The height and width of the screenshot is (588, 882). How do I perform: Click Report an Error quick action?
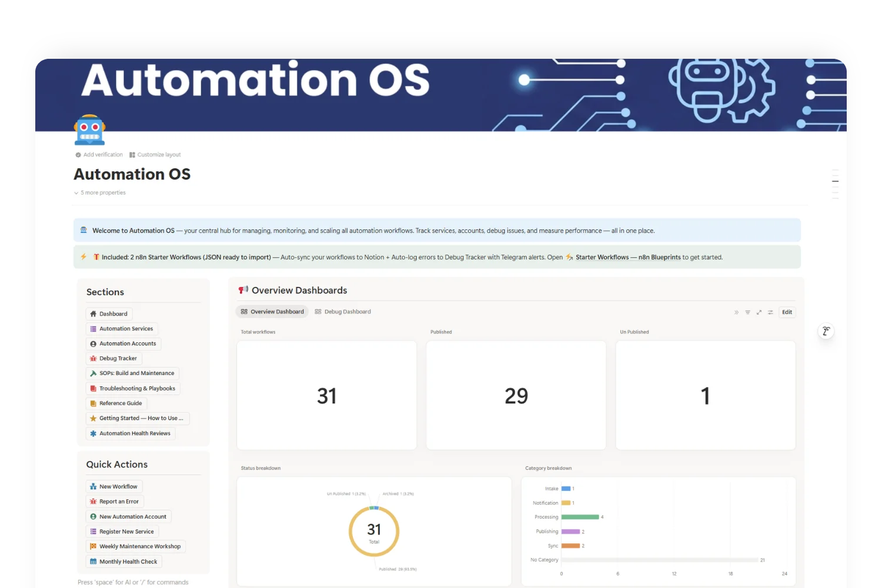pos(115,502)
